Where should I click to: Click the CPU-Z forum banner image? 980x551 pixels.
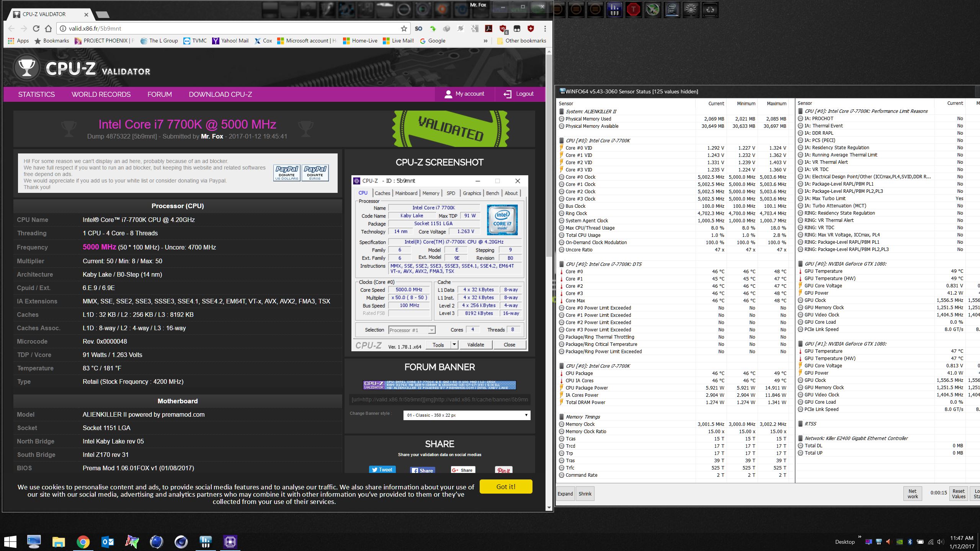coord(439,385)
